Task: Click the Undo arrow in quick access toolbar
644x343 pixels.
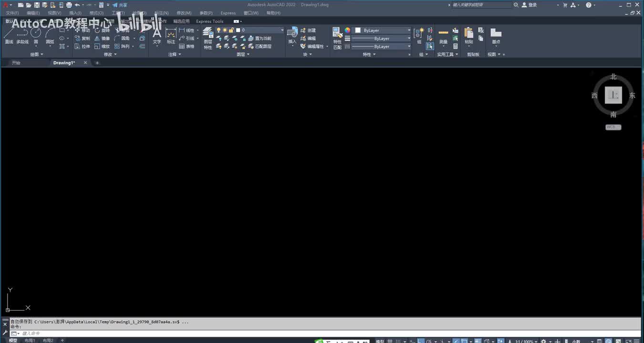Action: [x=77, y=5]
